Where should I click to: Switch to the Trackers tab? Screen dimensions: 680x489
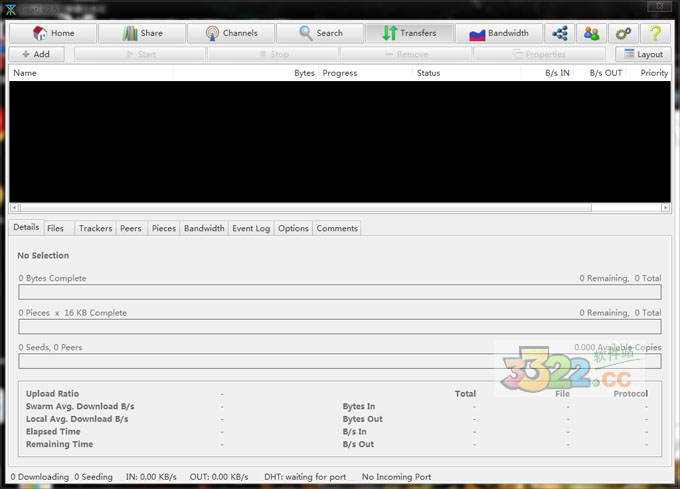tap(95, 228)
